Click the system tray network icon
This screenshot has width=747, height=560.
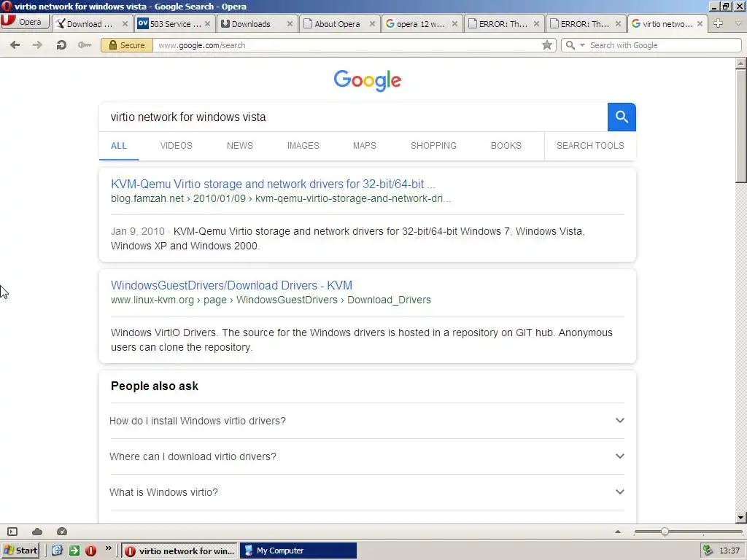(708, 551)
